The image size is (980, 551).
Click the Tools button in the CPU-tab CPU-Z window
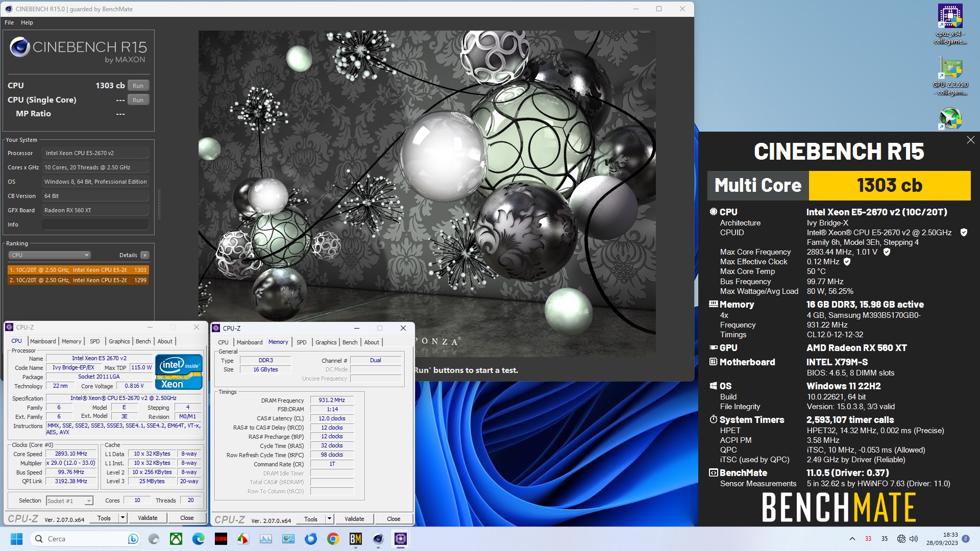point(104,518)
